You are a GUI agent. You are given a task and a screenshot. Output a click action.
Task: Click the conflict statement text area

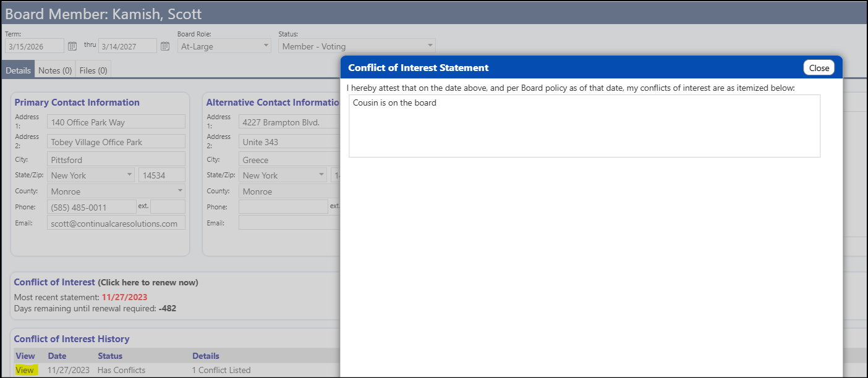[584, 126]
